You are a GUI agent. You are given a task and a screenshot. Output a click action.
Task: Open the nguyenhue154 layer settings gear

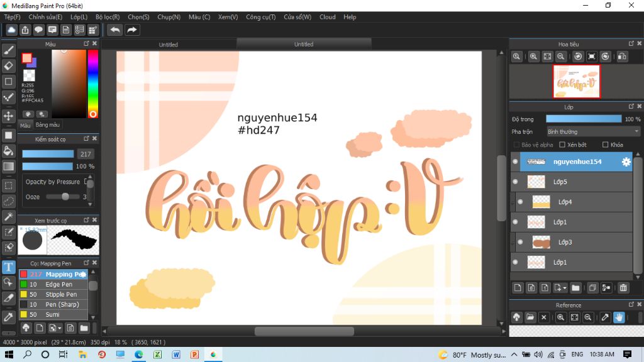626,162
